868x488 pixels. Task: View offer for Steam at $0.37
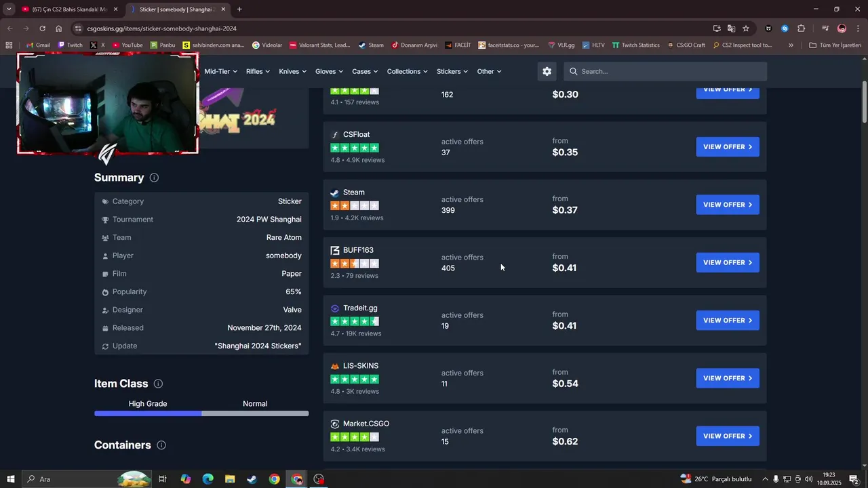[728, 205]
